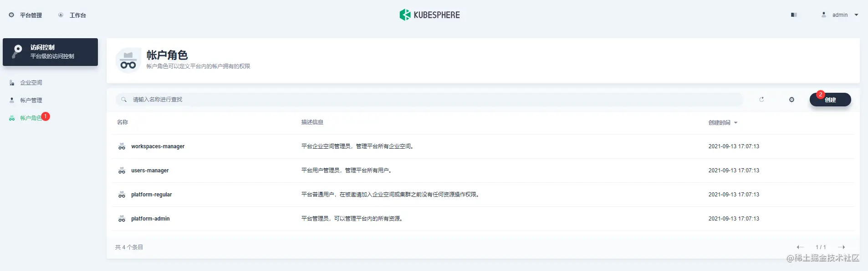Click the 帐户管理 sidebar person icon

pyautogui.click(x=12, y=100)
